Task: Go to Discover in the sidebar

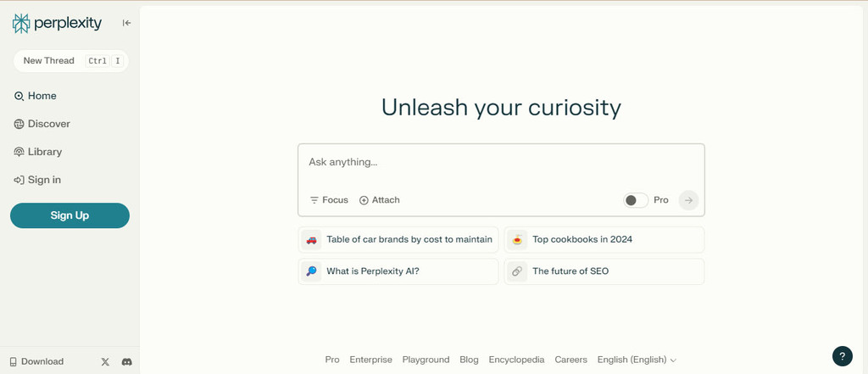Action: click(x=48, y=124)
